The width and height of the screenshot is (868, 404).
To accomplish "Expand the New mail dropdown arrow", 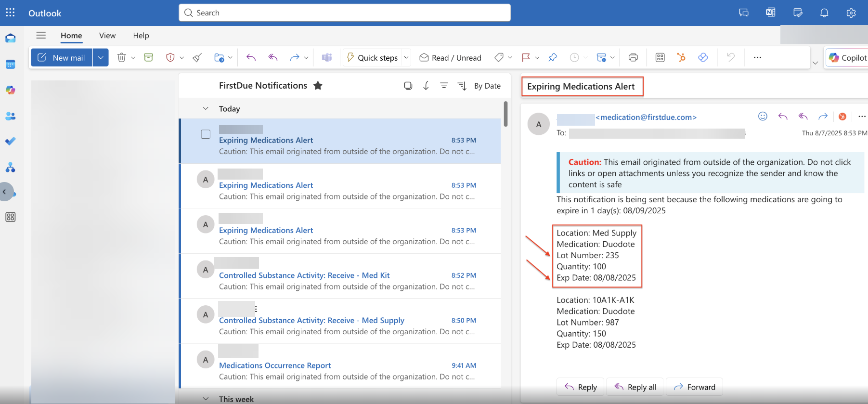I will [x=101, y=58].
